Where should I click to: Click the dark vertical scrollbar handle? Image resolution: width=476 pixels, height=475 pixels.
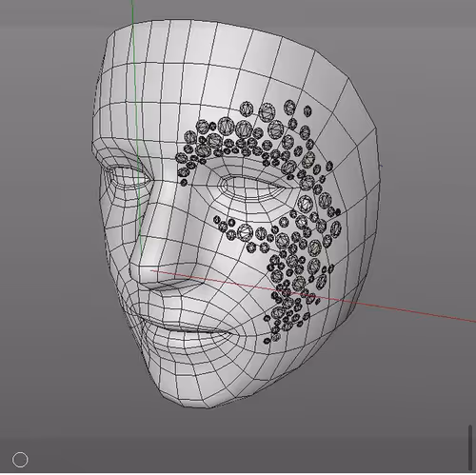[x=470, y=447]
